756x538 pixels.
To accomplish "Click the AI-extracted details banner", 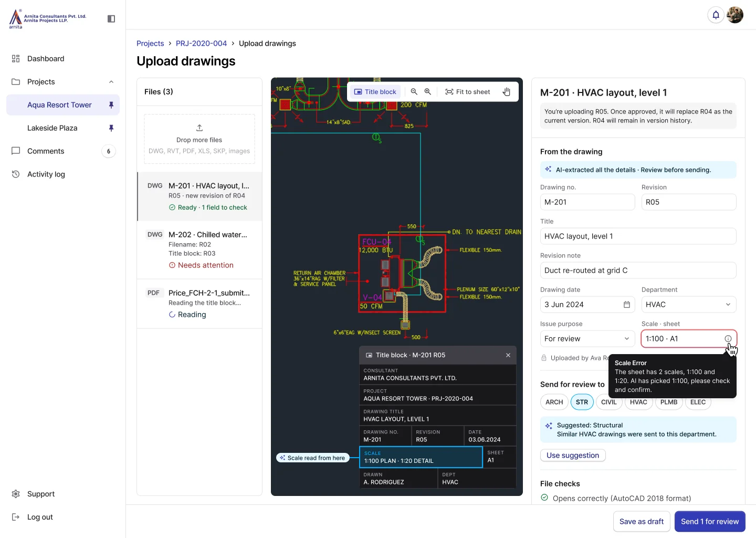I will point(638,170).
